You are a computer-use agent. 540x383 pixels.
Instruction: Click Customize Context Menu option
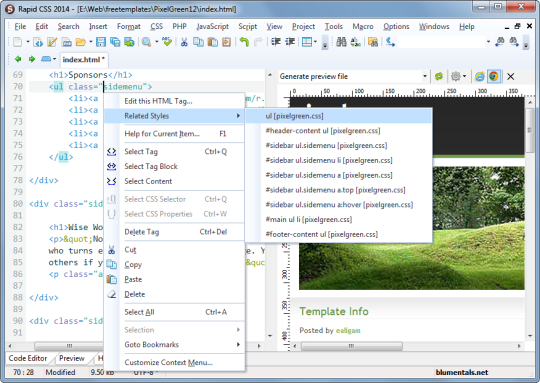pyautogui.click(x=168, y=362)
